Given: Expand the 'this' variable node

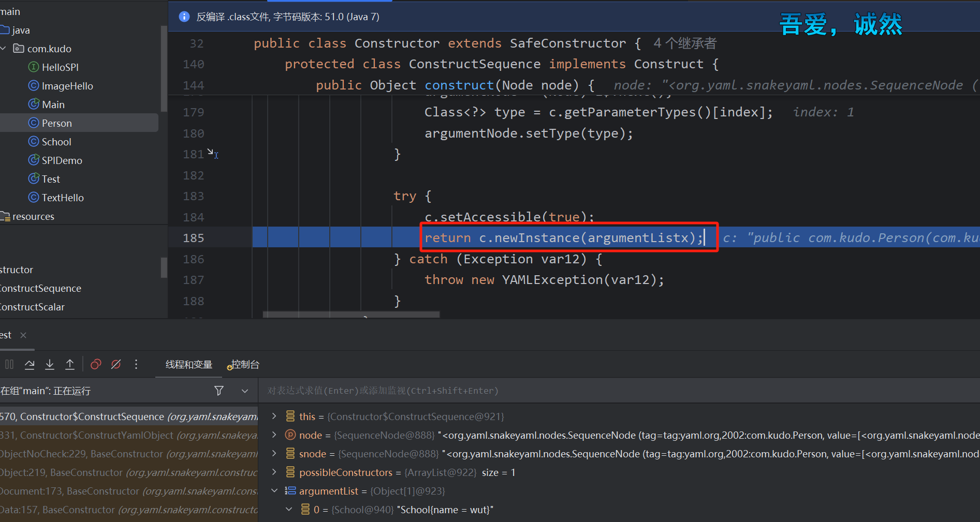Looking at the screenshot, I should (x=274, y=416).
